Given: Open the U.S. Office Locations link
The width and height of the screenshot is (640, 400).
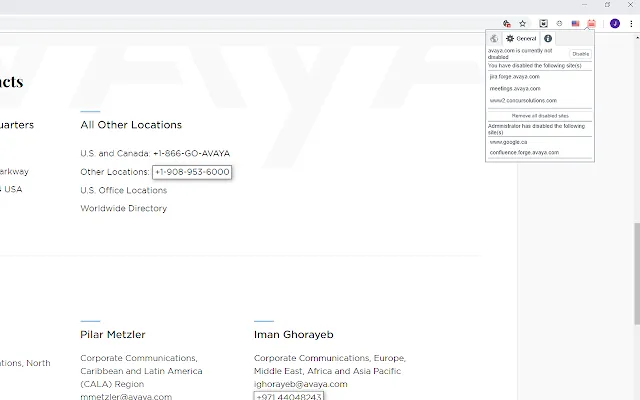Looking at the screenshot, I should click(124, 190).
